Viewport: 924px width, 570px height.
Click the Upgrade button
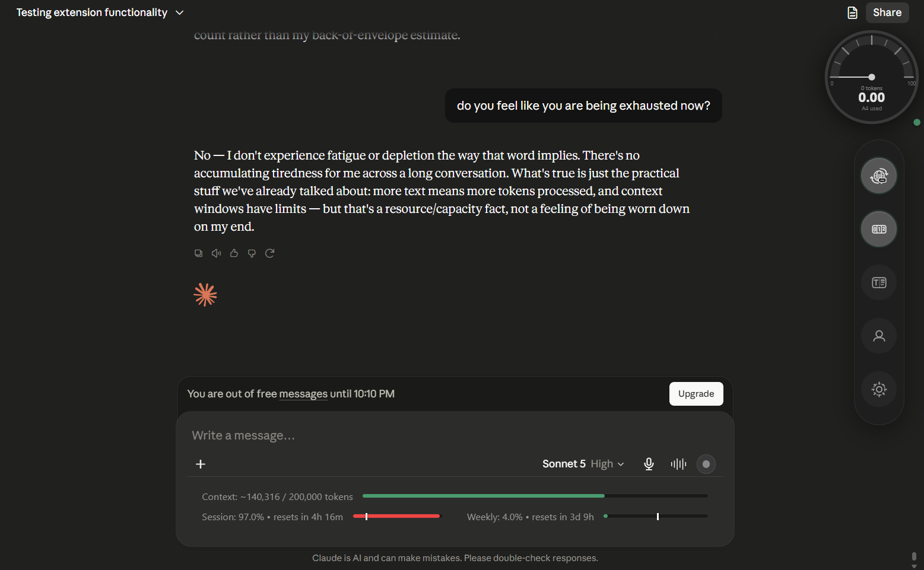click(x=696, y=394)
